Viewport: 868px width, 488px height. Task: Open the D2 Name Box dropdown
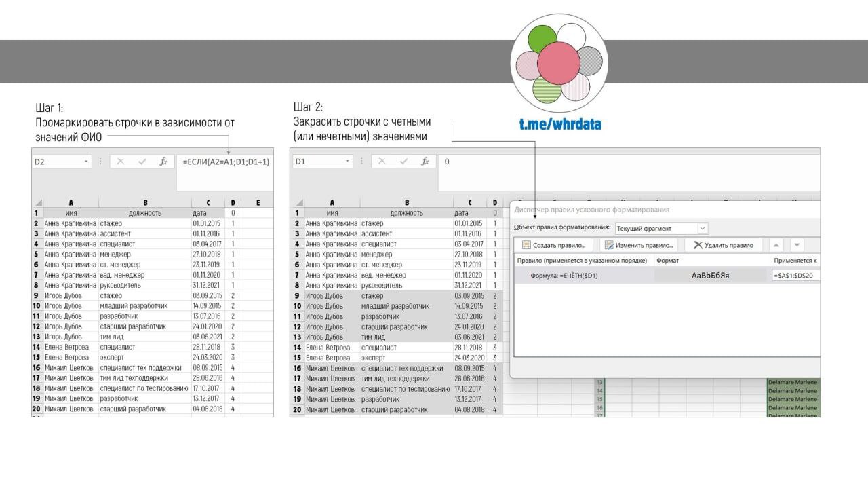coord(86,162)
